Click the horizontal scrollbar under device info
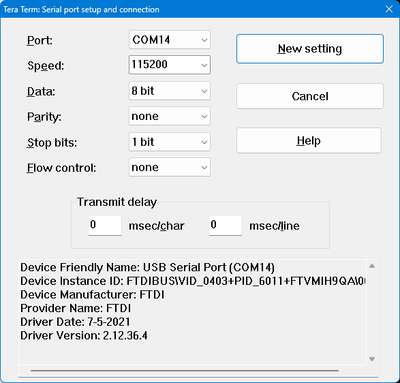Screen dimensions: 400x383 (184, 370)
